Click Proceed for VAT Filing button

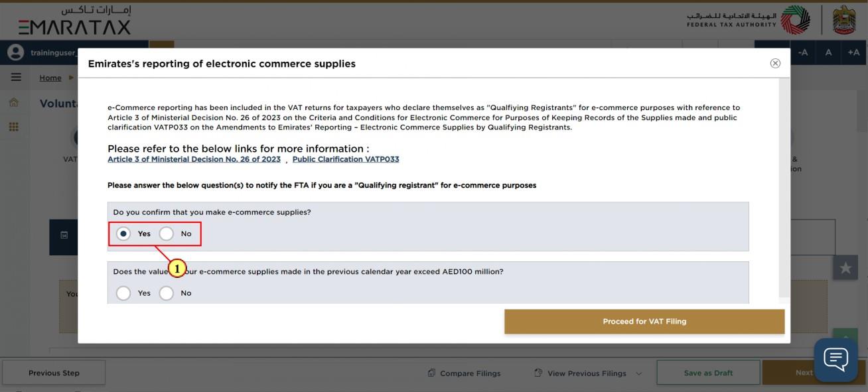tap(644, 322)
